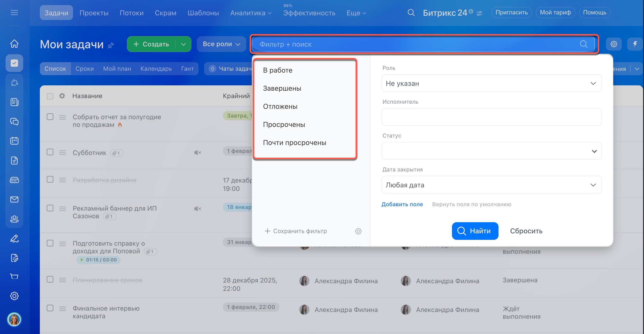644x334 pixels.
Task: Click the pin icon beside Мои задачи
Action: (x=111, y=45)
